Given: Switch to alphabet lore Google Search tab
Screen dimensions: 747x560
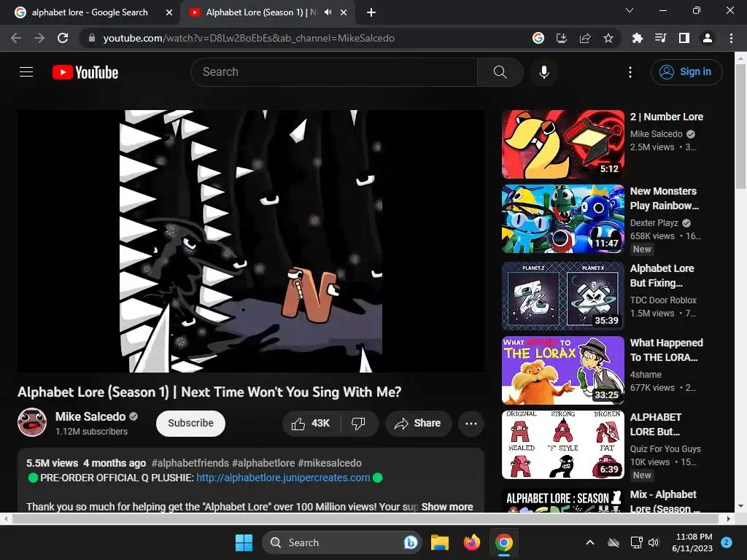Looking at the screenshot, I should [90, 13].
